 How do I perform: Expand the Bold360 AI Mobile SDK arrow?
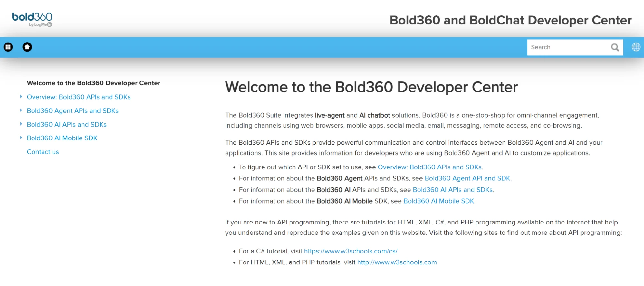21,138
